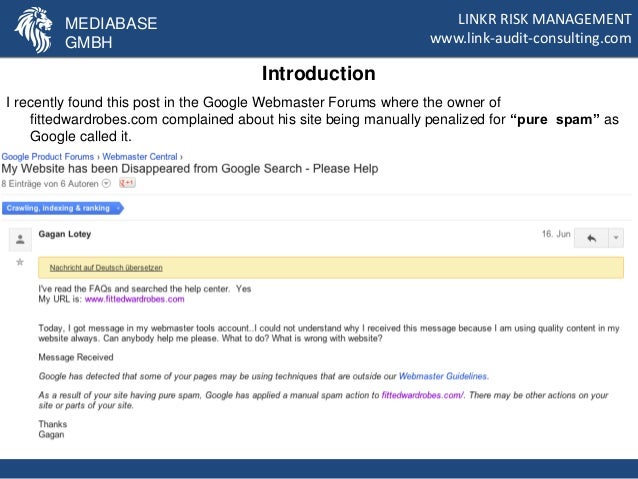Open Google Product Forums breadcrumb link
Viewport: 638px width, 479px height.
pos(48,157)
